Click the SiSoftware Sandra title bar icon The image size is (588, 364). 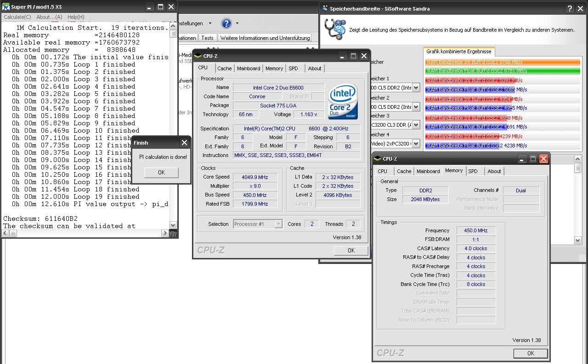325,8
